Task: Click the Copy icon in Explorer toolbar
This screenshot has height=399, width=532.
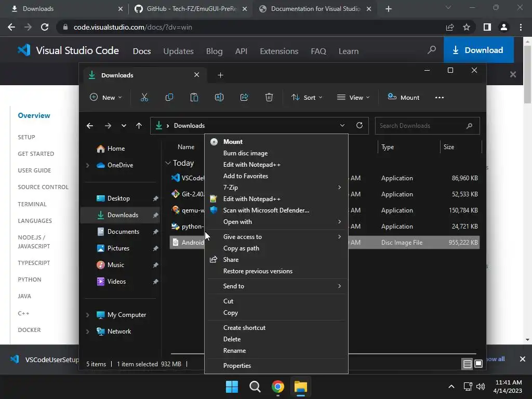Action: (x=169, y=97)
